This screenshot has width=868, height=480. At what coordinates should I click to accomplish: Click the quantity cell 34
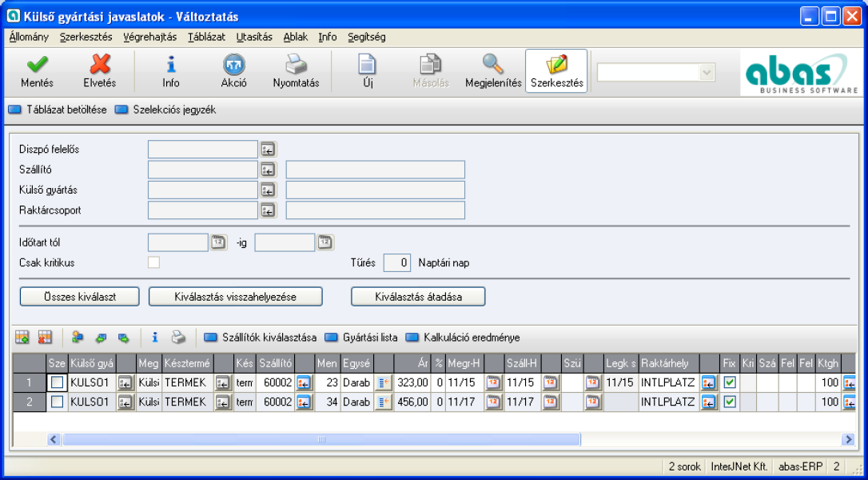pos(328,402)
